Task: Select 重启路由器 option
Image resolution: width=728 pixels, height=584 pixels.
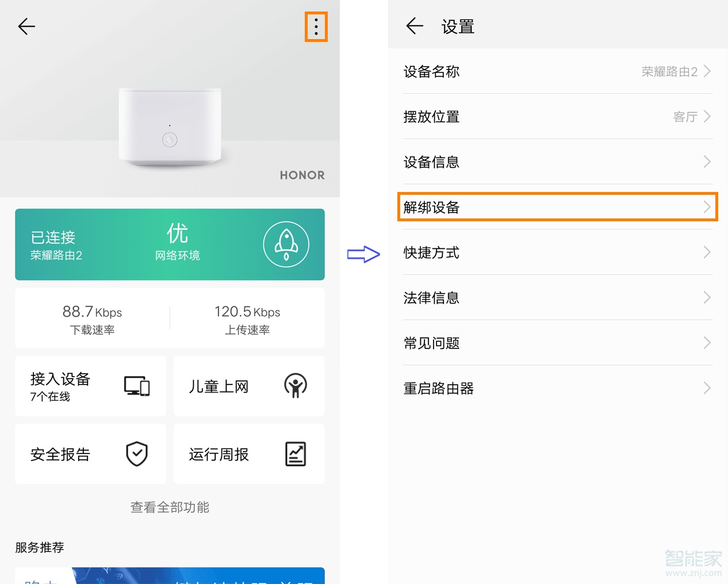Action: 558,389
